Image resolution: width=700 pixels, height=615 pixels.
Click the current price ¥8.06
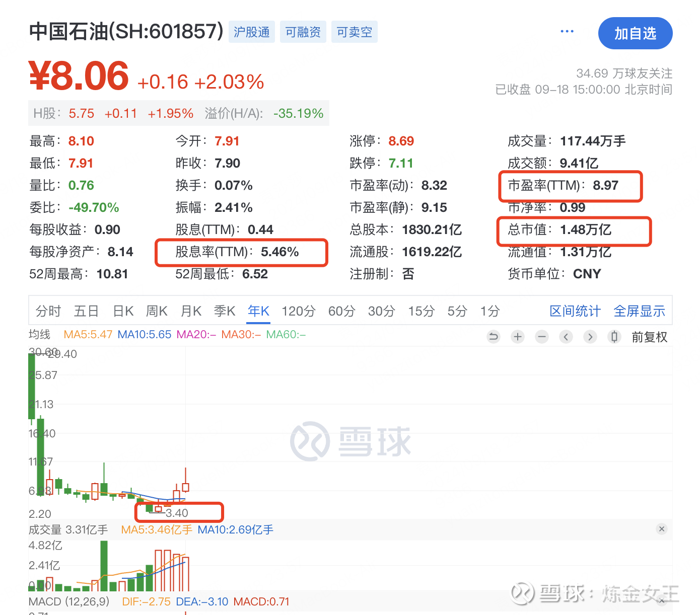point(79,76)
